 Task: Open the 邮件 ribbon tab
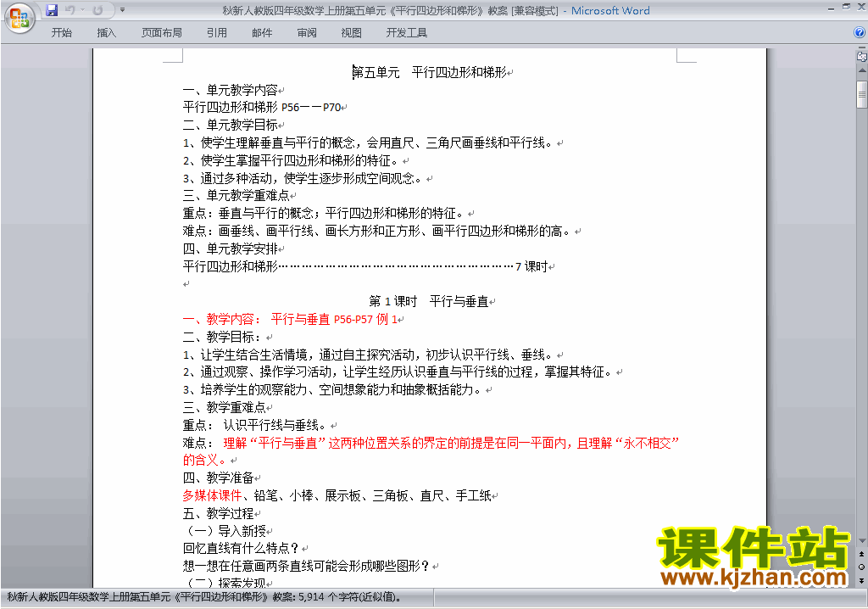262,33
